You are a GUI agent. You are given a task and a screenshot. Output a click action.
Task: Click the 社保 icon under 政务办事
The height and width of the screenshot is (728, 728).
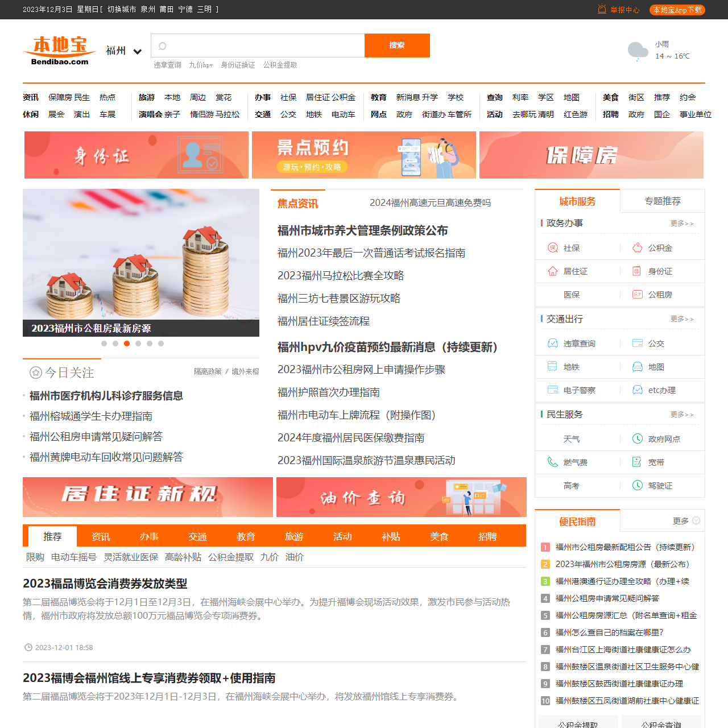coord(552,248)
